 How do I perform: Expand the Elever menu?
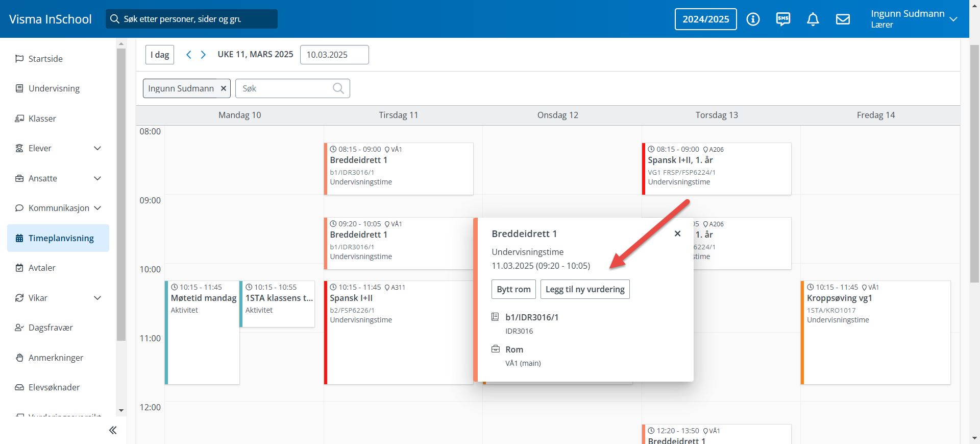pyautogui.click(x=97, y=148)
